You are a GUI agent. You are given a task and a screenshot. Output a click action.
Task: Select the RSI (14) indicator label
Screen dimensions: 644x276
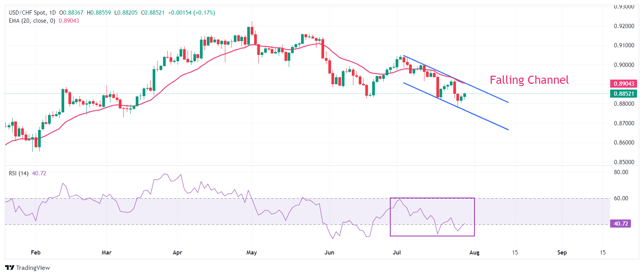click(x=18, y=173)
